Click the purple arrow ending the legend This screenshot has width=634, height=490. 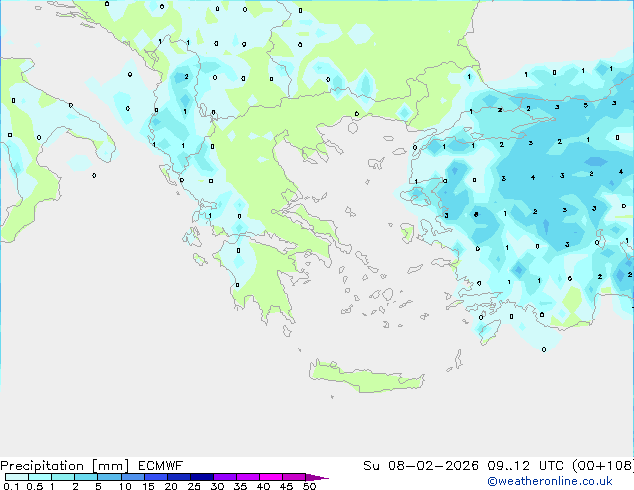(x=317, y=477)
